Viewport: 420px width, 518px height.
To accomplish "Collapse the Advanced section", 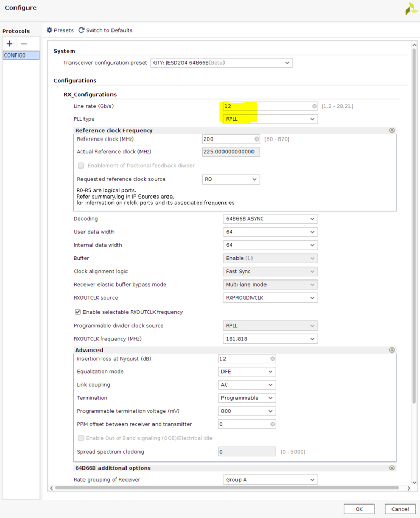I will [x=392, y=350].
